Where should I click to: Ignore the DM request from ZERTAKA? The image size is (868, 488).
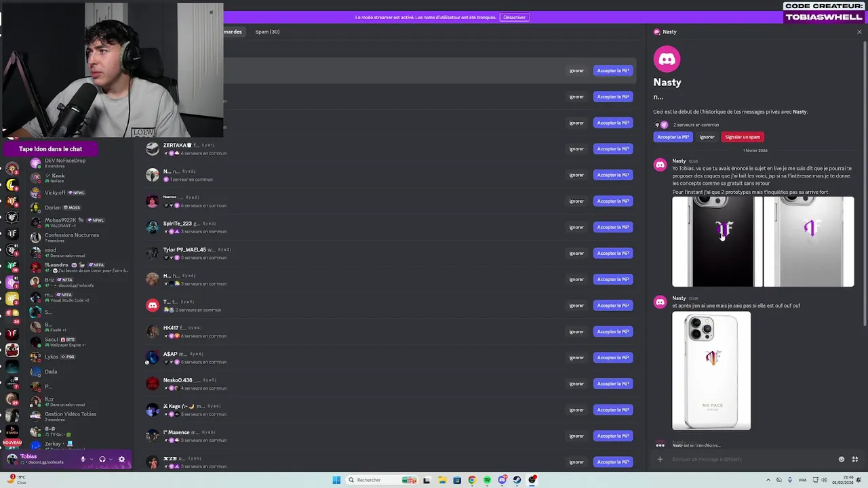click(576, 148)
